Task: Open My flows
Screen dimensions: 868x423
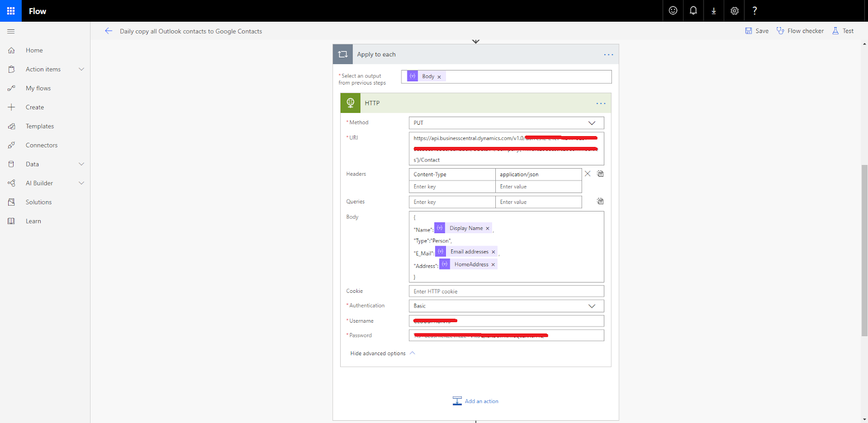Action: coord(38,88)
